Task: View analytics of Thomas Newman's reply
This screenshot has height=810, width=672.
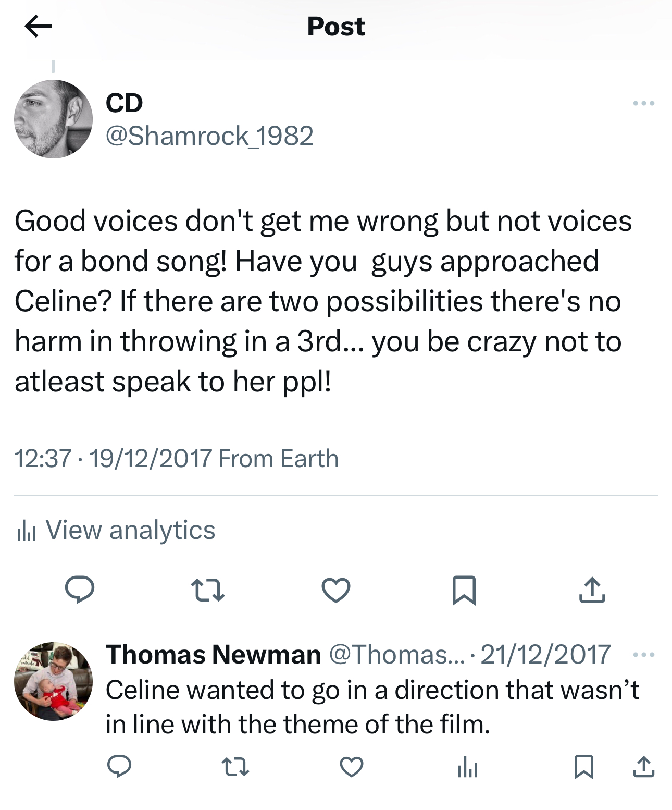Action: coord(468,767)
